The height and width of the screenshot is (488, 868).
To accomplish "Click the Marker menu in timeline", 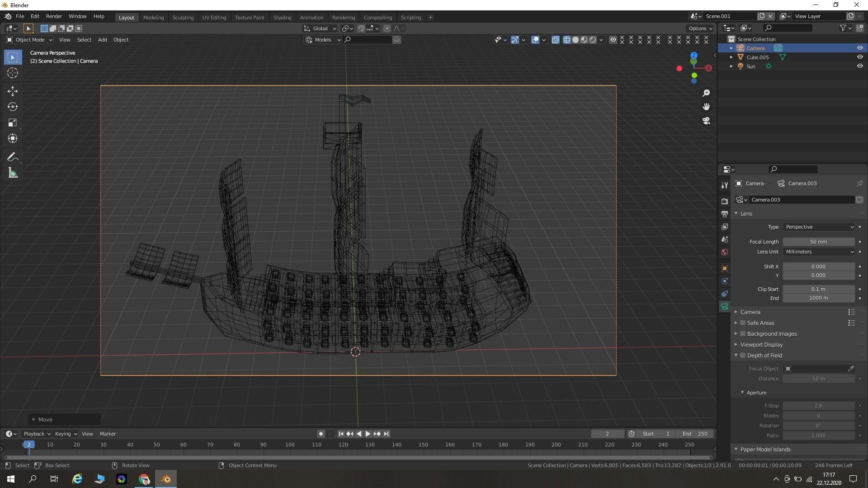I will pos(108,434).
